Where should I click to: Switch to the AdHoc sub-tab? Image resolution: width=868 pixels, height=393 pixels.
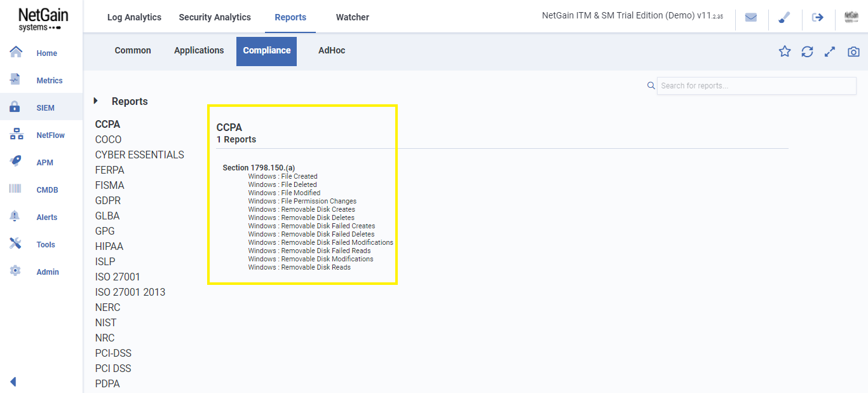tap(332, 50)
